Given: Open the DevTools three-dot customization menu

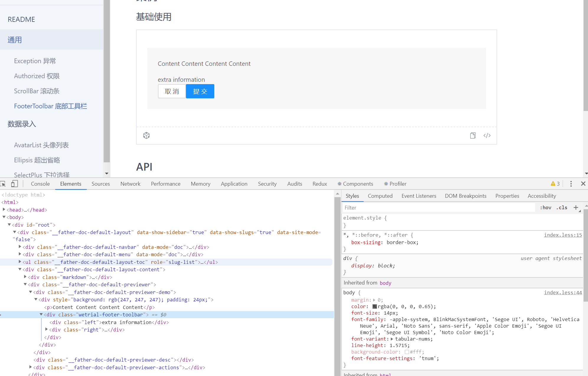Looking at the screenshot, I should [571, 184].
